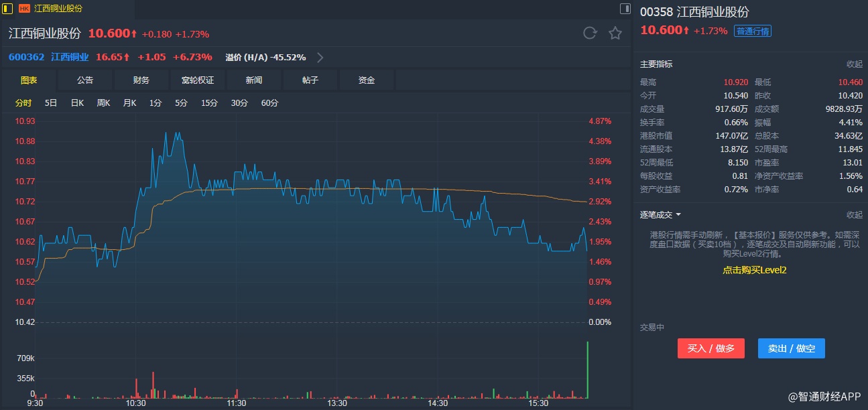
Task: Click the 振幅 value 4.41%
Action: 851,122
